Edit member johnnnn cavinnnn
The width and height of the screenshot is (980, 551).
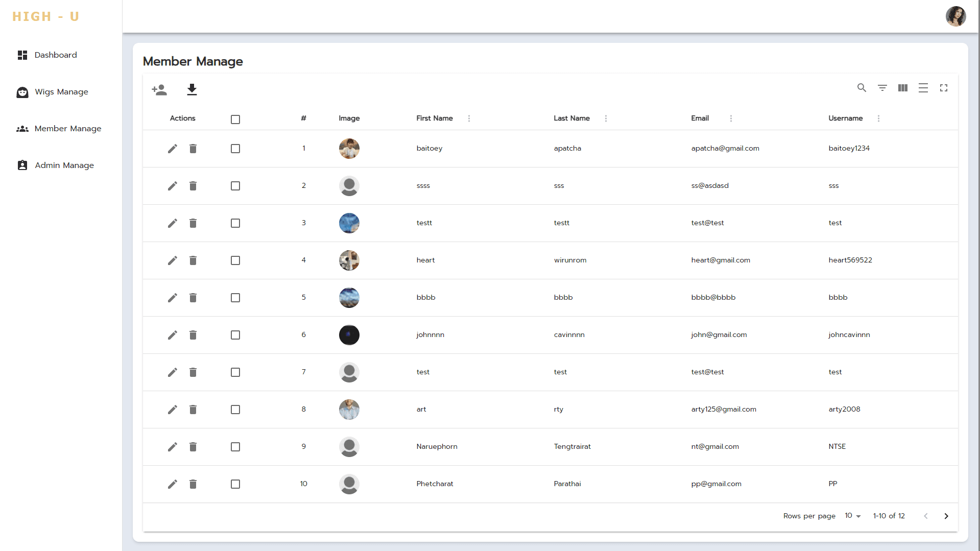pos(173,335)
